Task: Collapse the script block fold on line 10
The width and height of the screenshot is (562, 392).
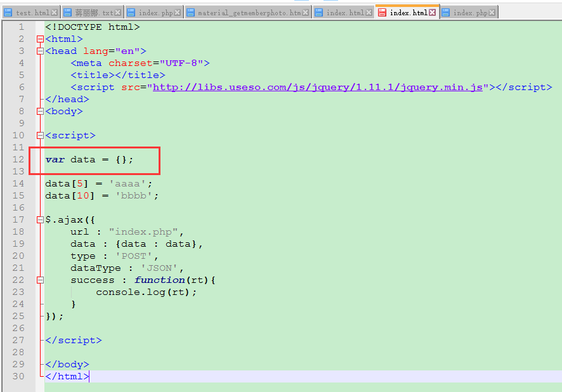Action: click(40, 136)
